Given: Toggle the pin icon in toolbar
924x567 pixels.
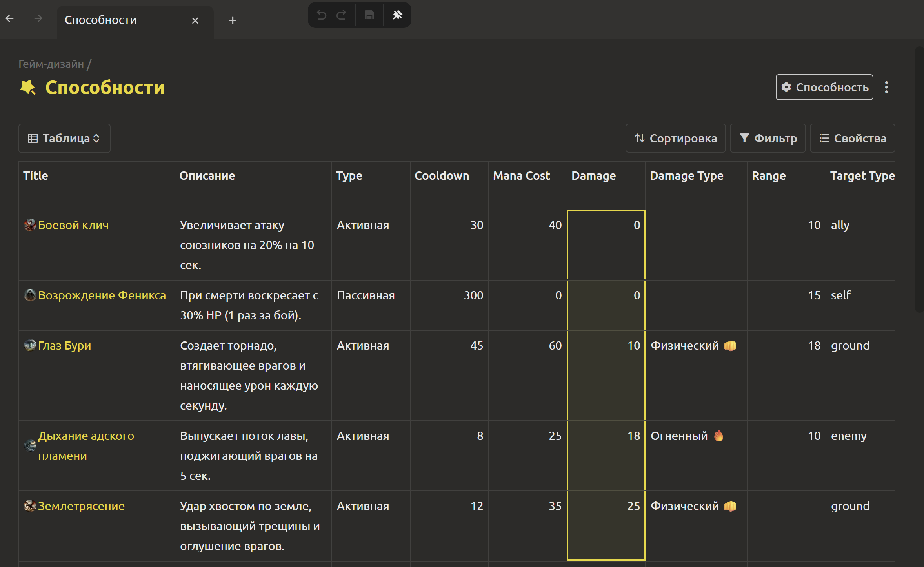Looking at the screenshot, I should (x=397, y=15).
